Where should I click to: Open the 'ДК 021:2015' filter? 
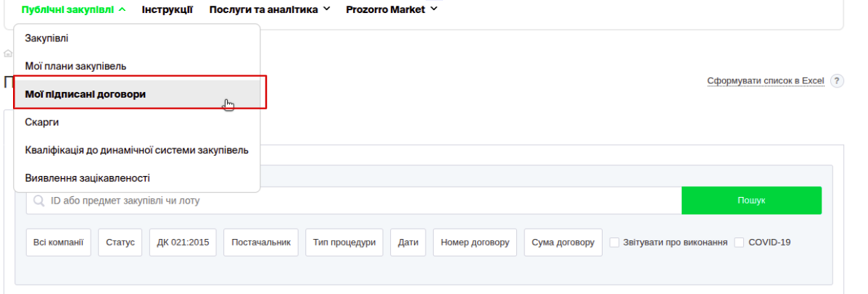tap(183, 243)
